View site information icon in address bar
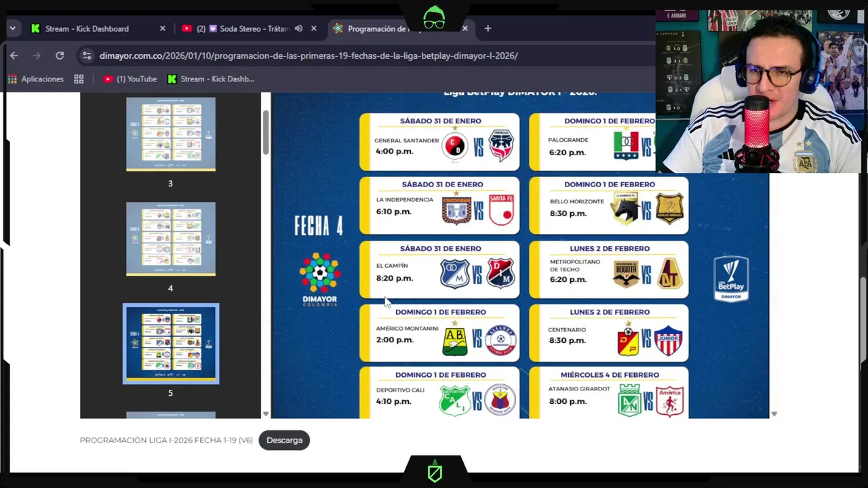Screen dimensions: 868x488 (85, 56)
